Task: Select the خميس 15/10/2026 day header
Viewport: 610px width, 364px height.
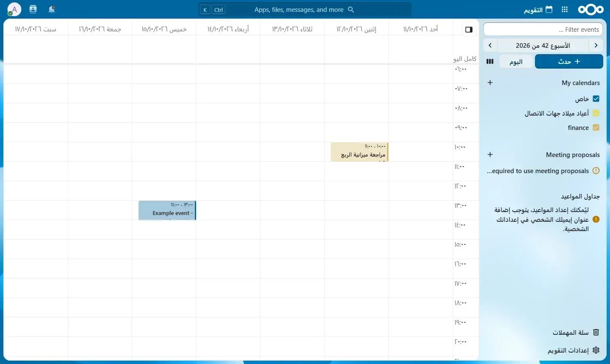Action: pos(164,29)
